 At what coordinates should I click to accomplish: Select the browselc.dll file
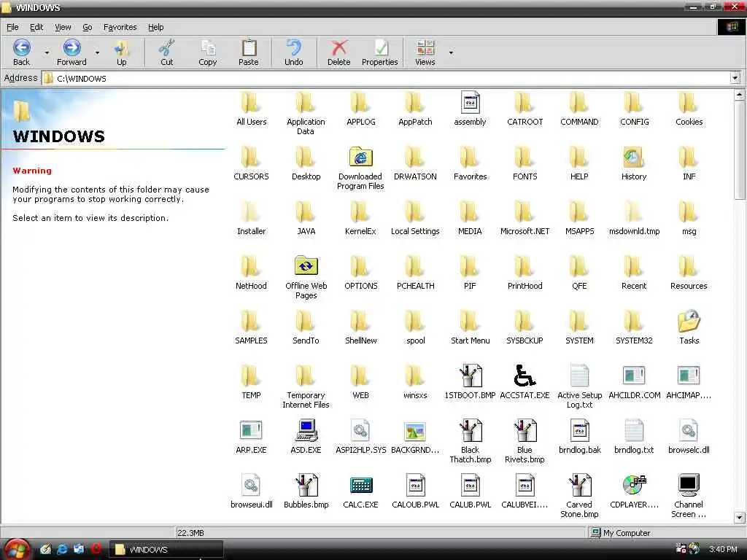pyautogui.click(x=689, y=437)
